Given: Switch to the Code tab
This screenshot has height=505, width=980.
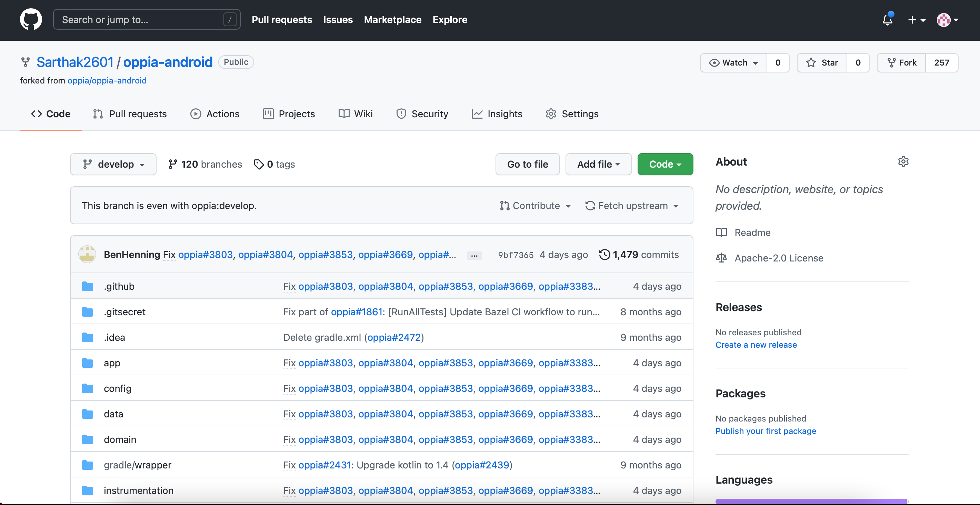Looking at the screenshot, I should (x=51, y=114).
